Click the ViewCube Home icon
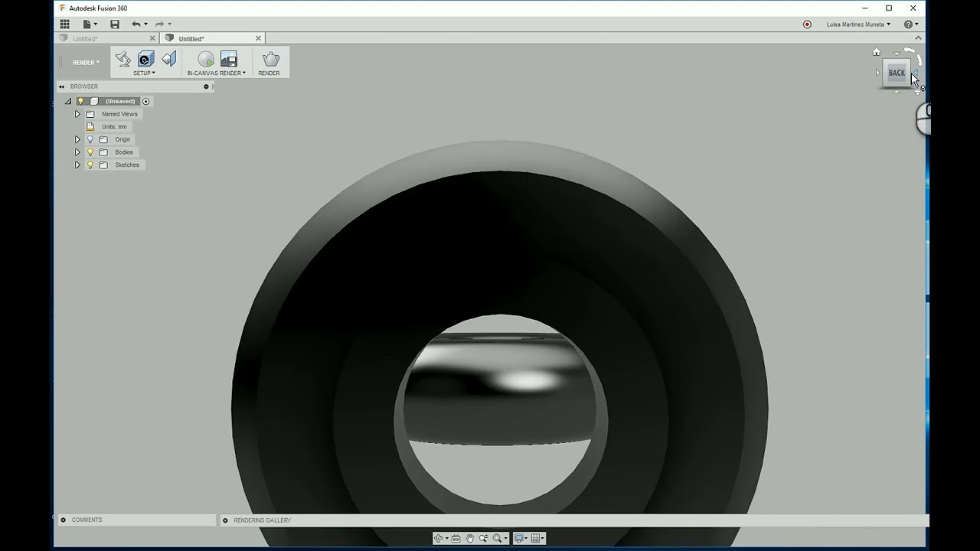 (x=877, y=52)
